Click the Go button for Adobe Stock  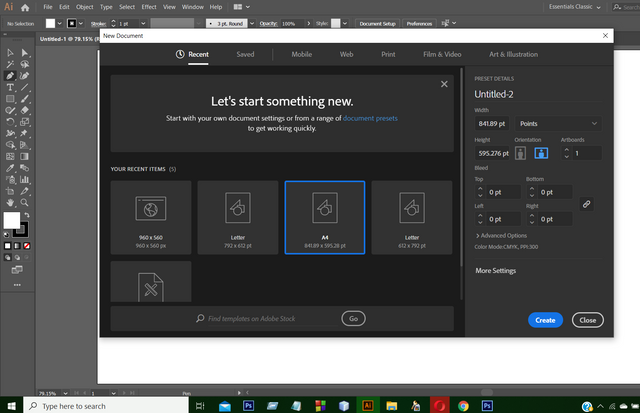(x=353, y=319)
